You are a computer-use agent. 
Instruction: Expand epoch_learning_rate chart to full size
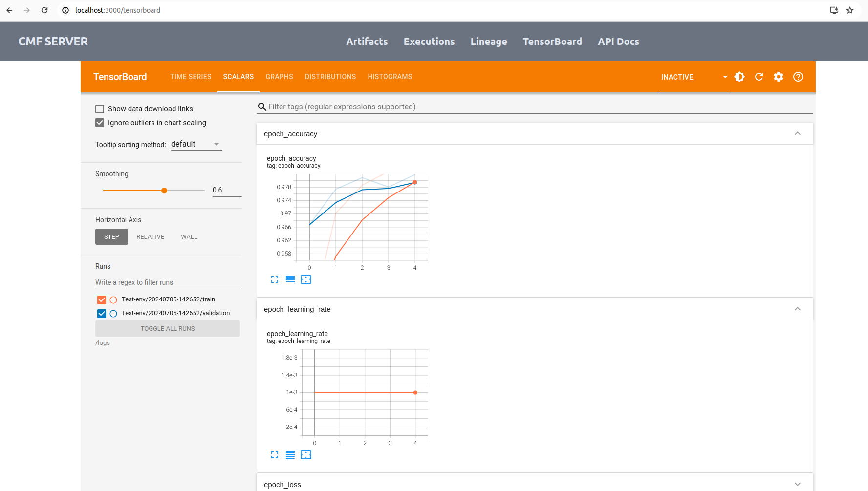click(275, 455)
